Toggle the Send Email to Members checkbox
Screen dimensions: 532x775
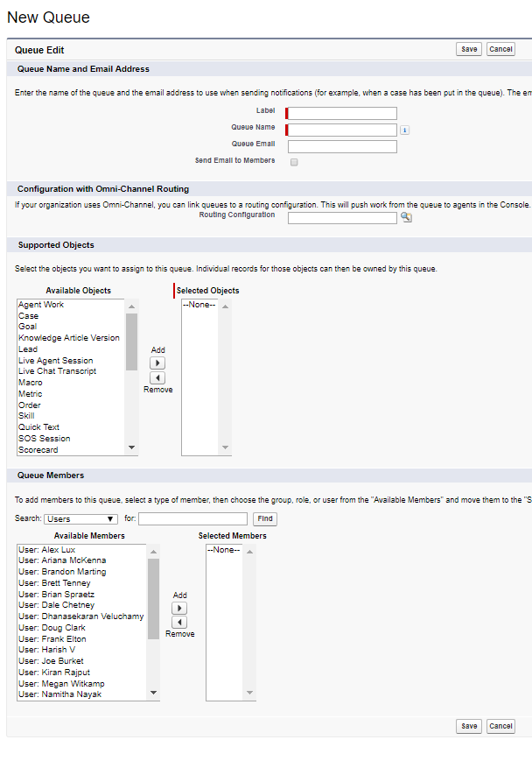pos(294,162)
